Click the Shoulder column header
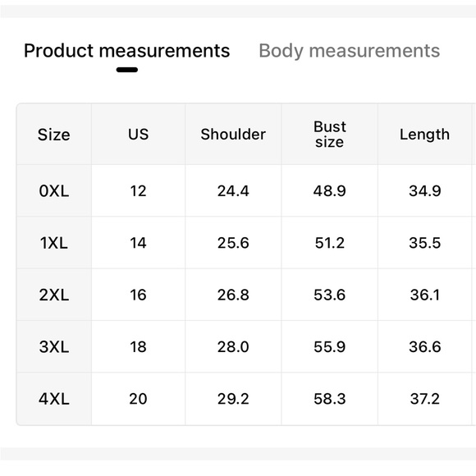Viewport: 476px width, 476px height. (233, 135)
